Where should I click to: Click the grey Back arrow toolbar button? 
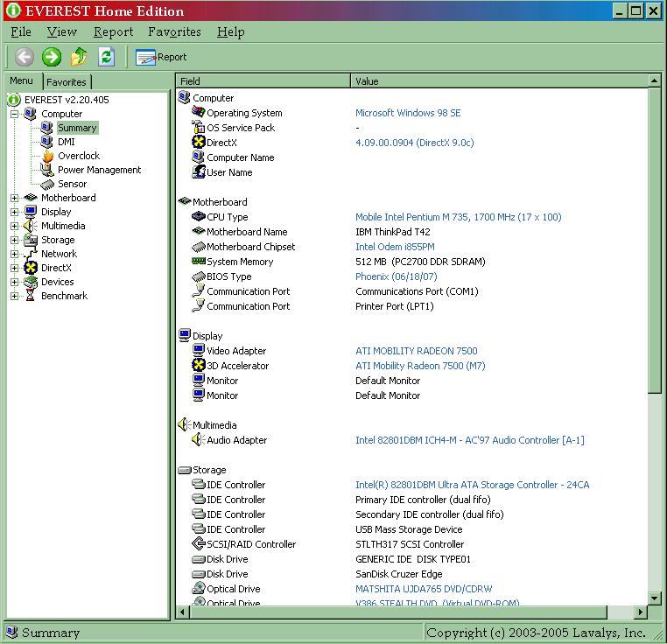click(25, 57)
